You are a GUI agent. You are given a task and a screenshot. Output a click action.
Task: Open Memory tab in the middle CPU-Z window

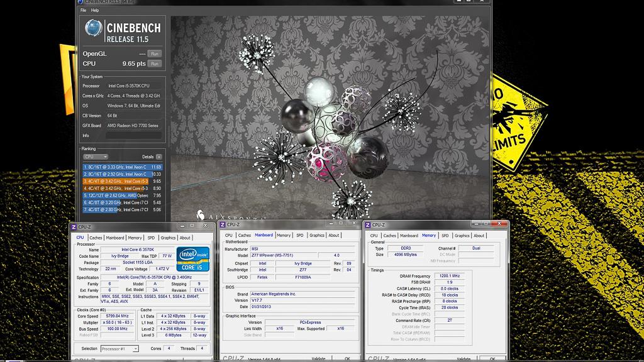coord(284,235)
